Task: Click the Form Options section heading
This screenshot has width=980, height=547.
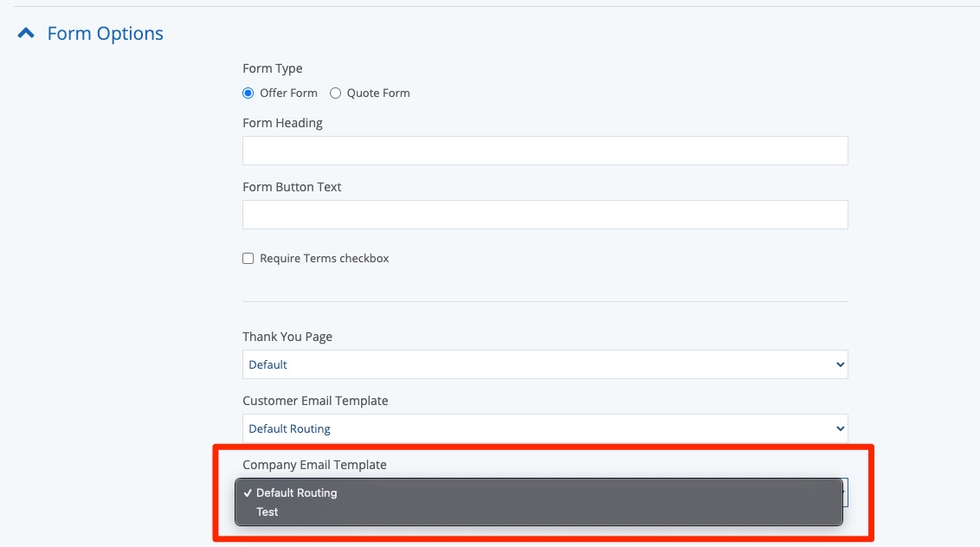Action: tap(105, 34)
